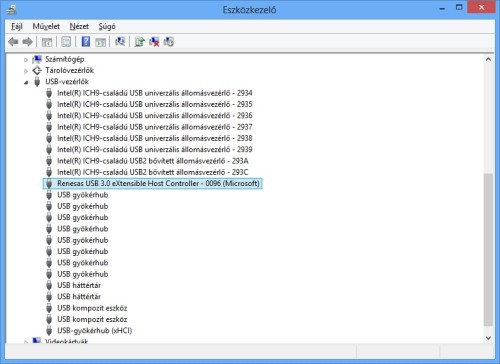Open Help with the blue question mark icon
This screenshot has width=500, height=364.
[86, 42]
